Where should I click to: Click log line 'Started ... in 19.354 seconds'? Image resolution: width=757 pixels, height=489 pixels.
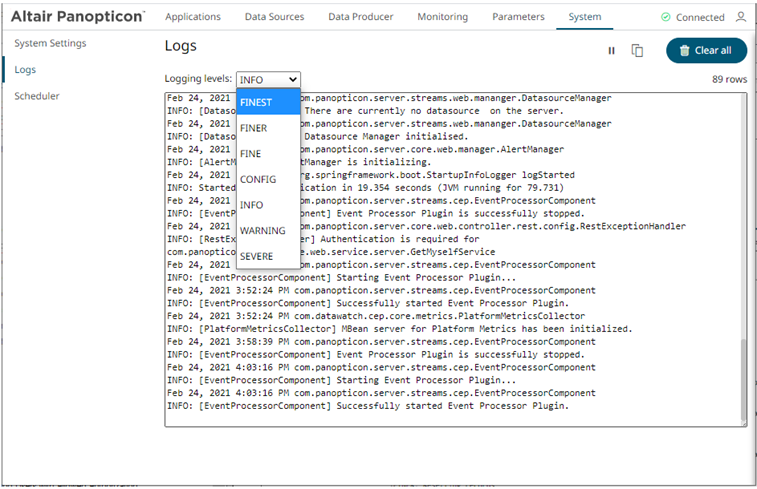tap(365, 188)
